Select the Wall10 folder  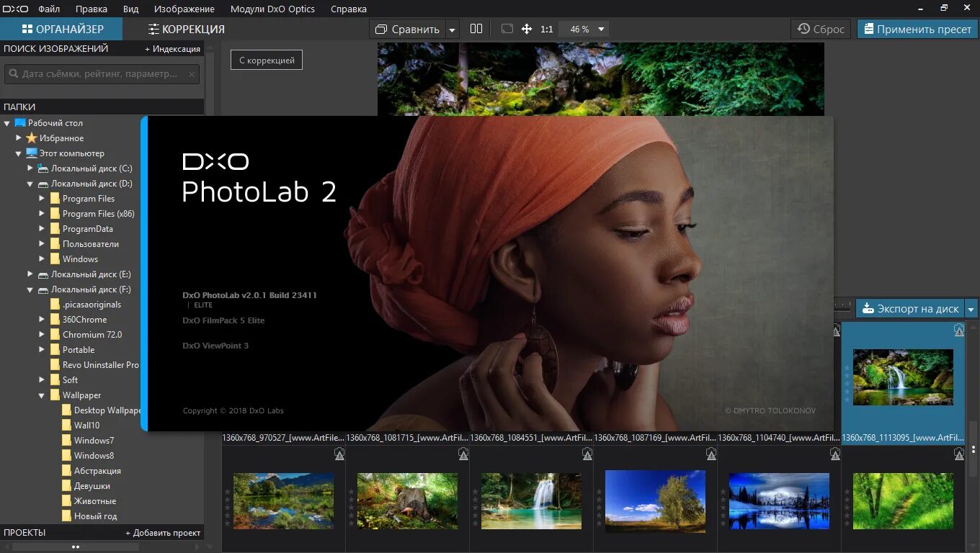87,426
